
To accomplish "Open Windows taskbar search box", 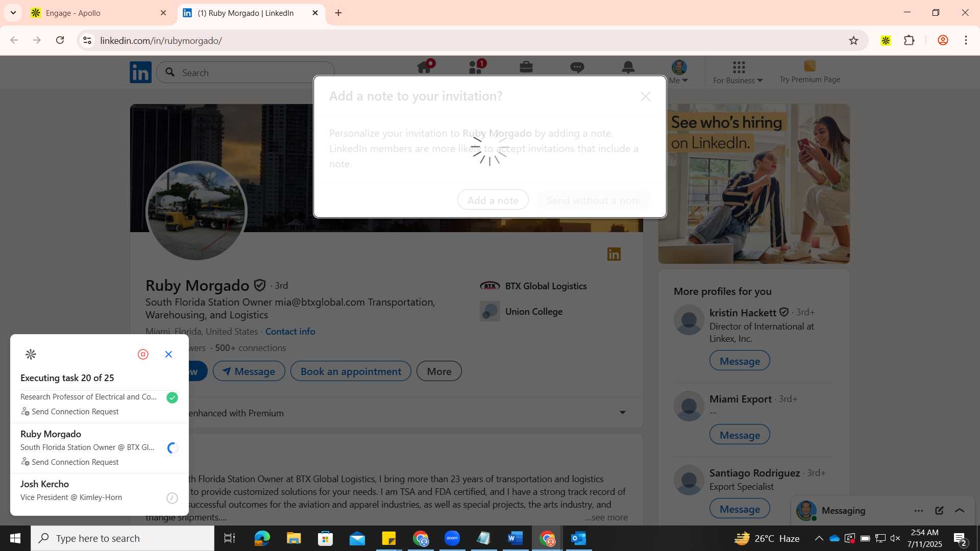I will (x=122, y=538).
